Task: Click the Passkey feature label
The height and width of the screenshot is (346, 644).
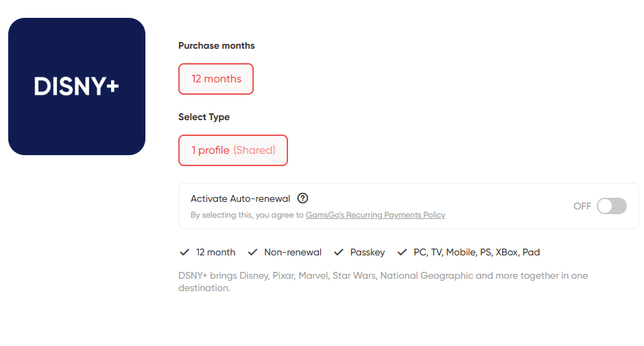Action: pos(368,253)
